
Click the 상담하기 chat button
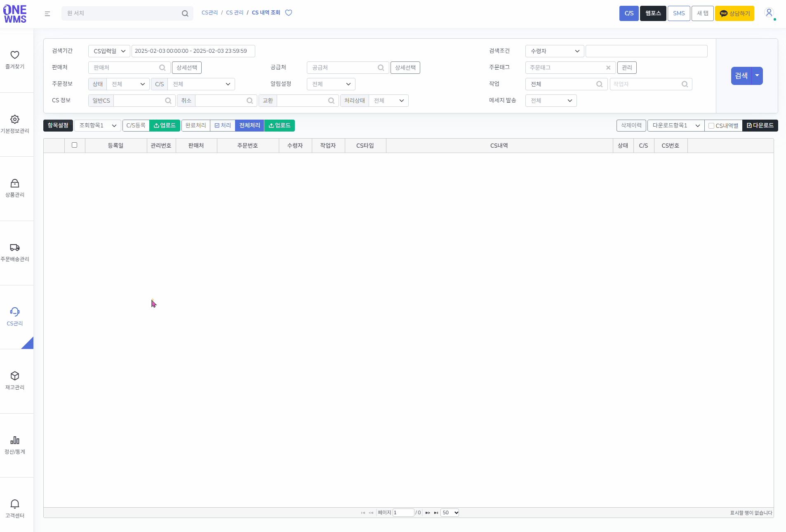coord(735,13)
